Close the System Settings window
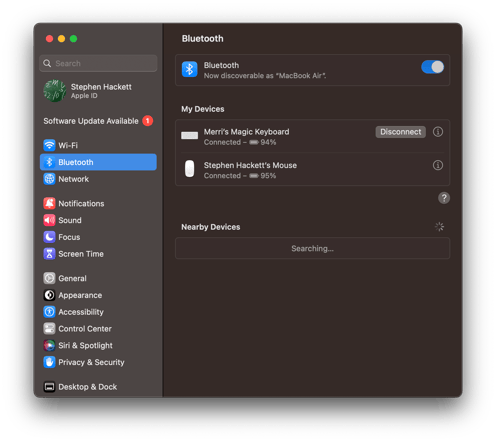The height and width of the screenshot is (442, 496). 49,39
